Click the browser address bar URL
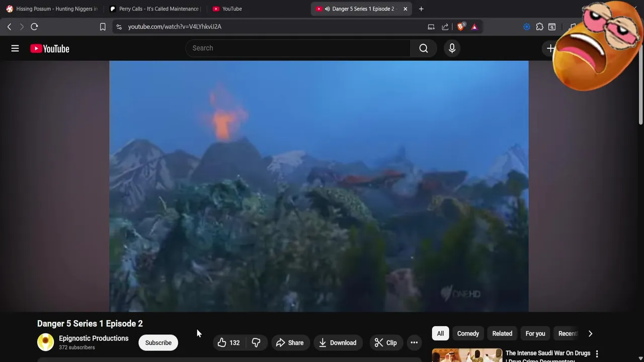This screenshot has height=362, width=644. (175, 27)
